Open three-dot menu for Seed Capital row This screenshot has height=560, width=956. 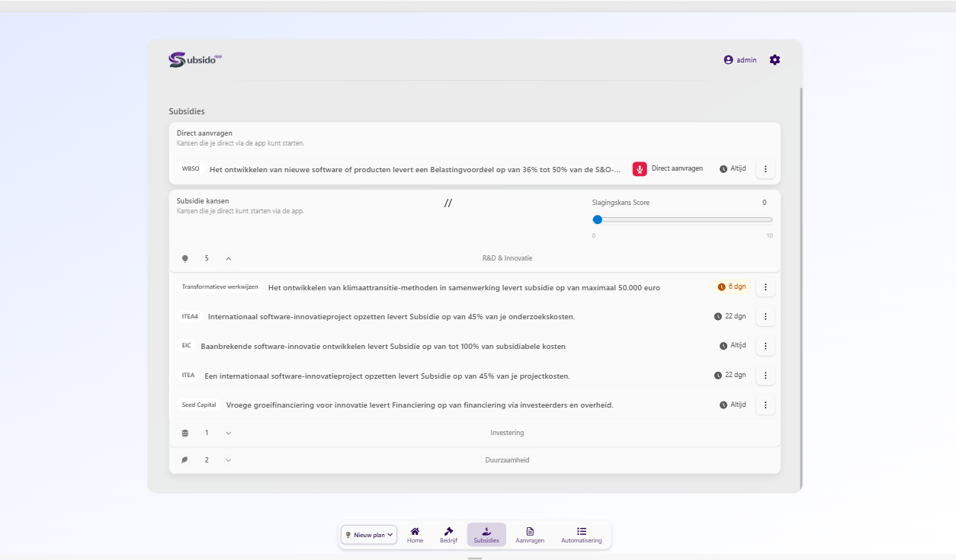point(765,405)
